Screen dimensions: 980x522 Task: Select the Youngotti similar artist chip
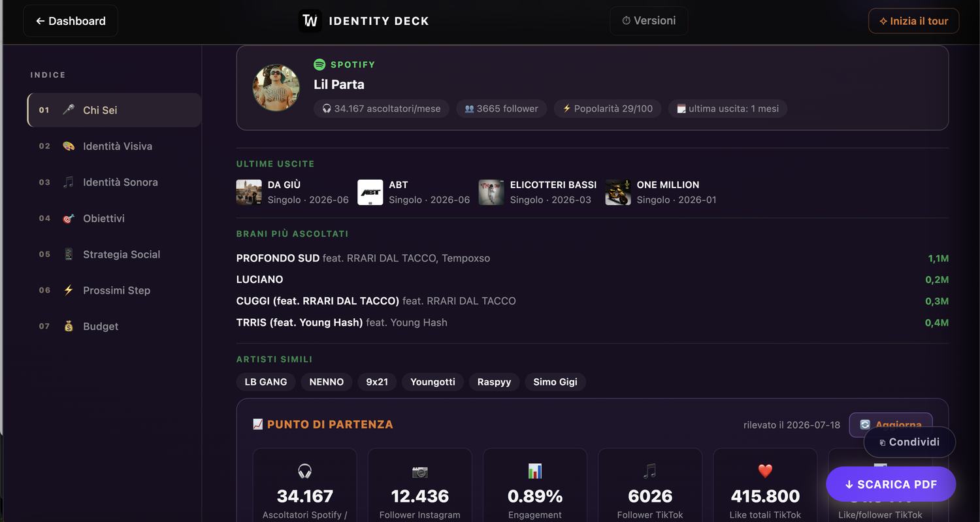pos(433,382)
